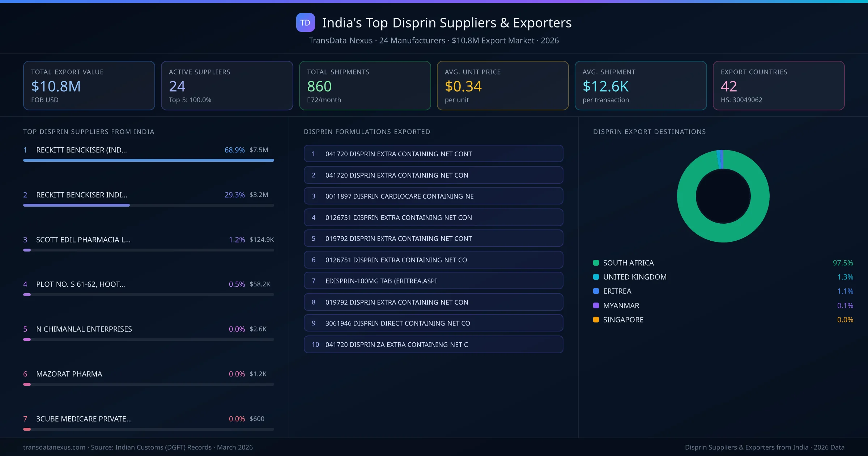Click the TD logo icon in the header
This screenshot has height=456, width=868.
[x=306, y=22]
